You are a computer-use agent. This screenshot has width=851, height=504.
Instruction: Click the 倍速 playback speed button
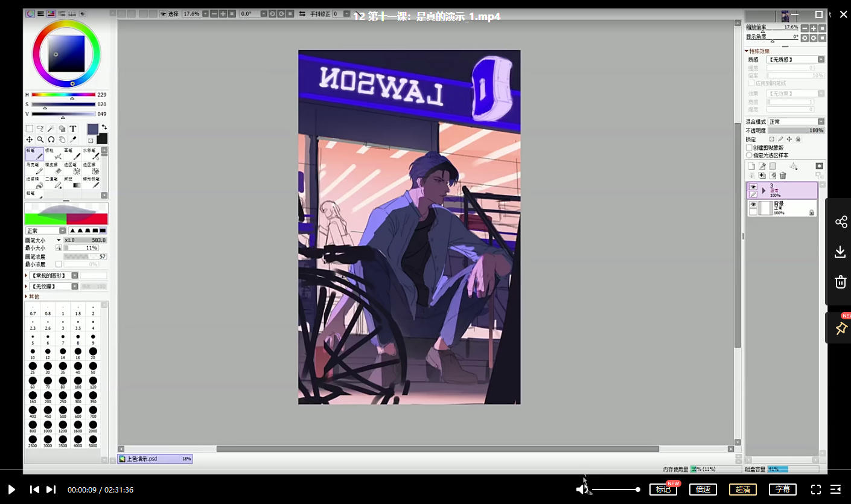pyautogui.click(x=703, y=490)
